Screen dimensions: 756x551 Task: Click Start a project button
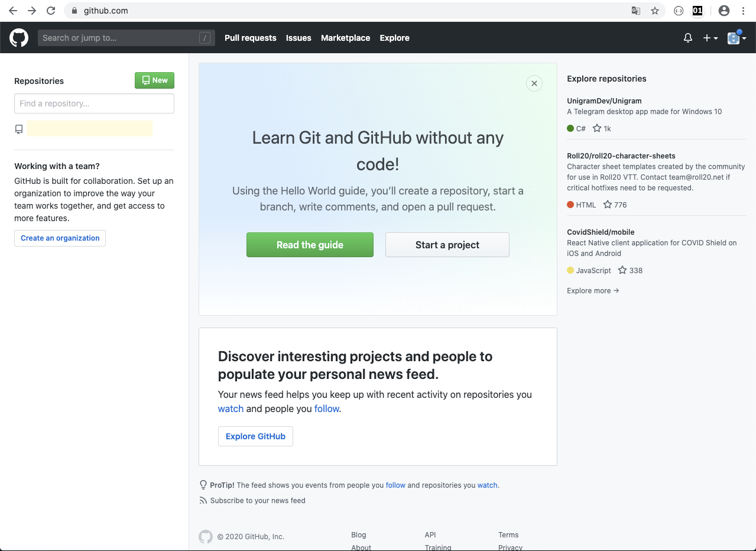tap(447, 245)
